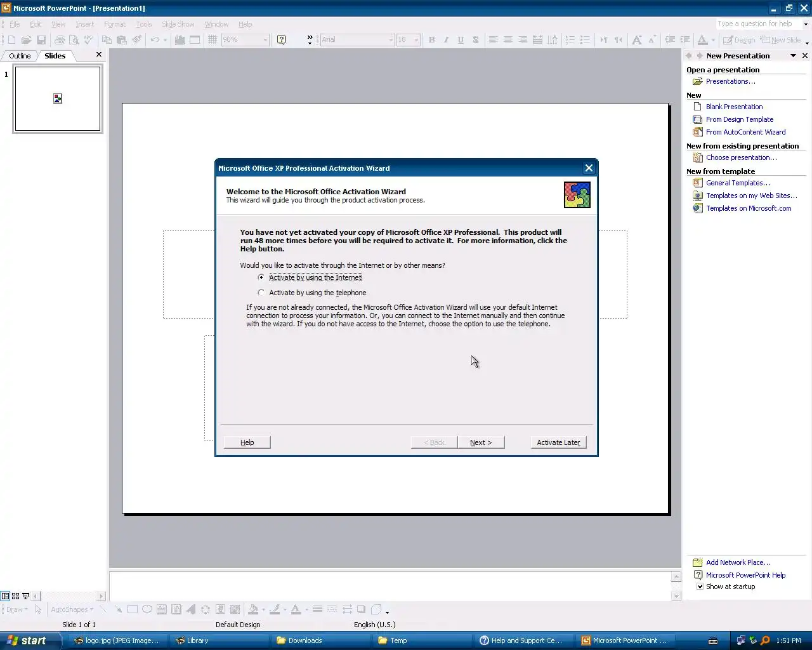Click the Increase Font Size icon
This screenshot has height=650, width=812.
(636, 40)
